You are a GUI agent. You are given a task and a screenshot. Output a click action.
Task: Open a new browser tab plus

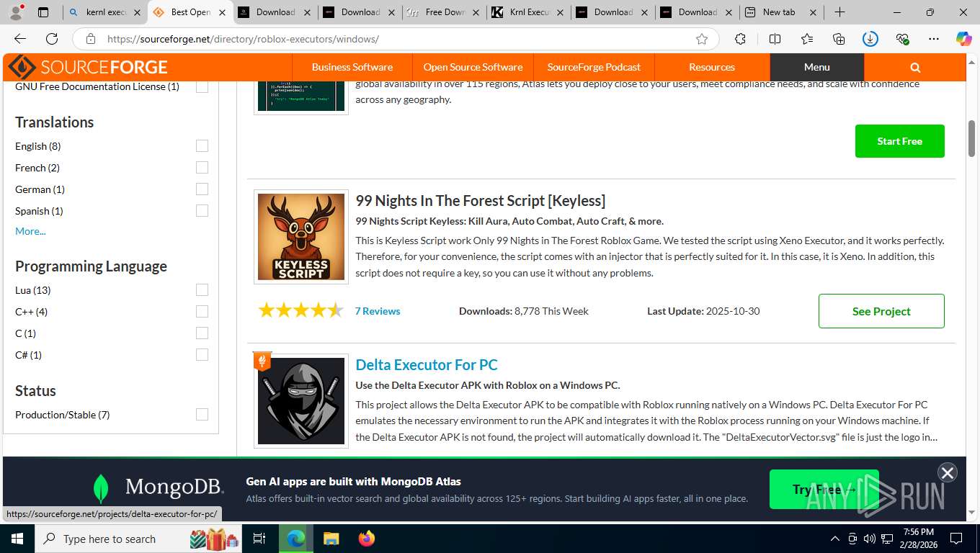839,12
